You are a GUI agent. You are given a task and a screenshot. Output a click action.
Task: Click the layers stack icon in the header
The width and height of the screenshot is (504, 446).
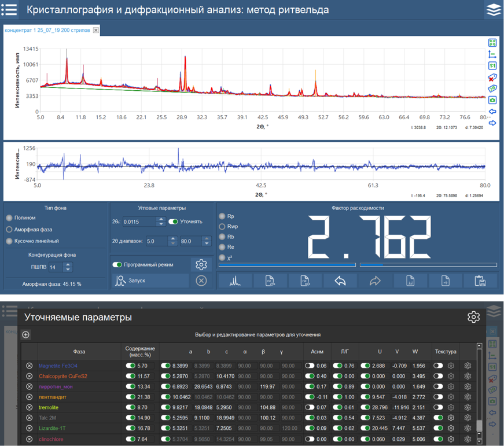[493, 10]
